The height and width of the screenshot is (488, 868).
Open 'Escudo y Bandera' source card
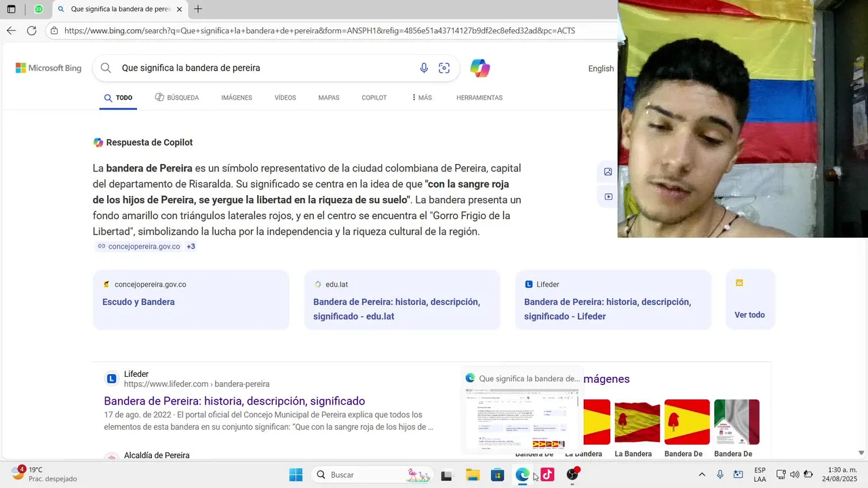(x=191, y=300)
